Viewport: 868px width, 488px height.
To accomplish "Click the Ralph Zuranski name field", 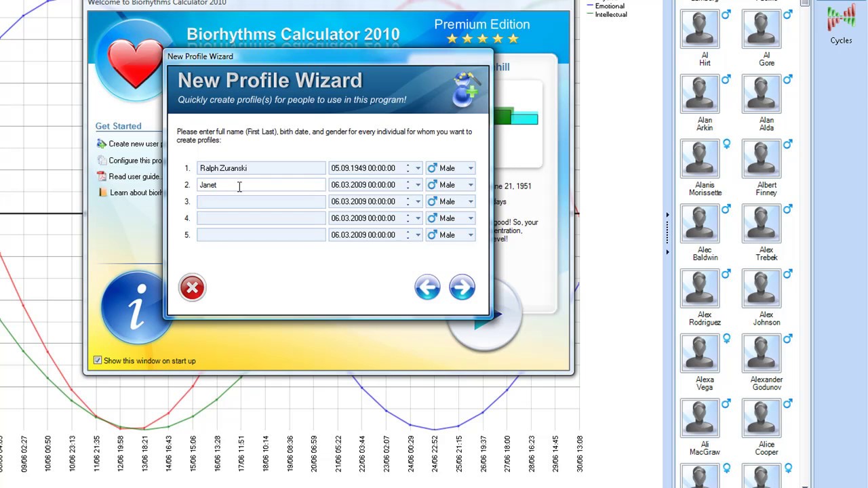I will 261,168.
